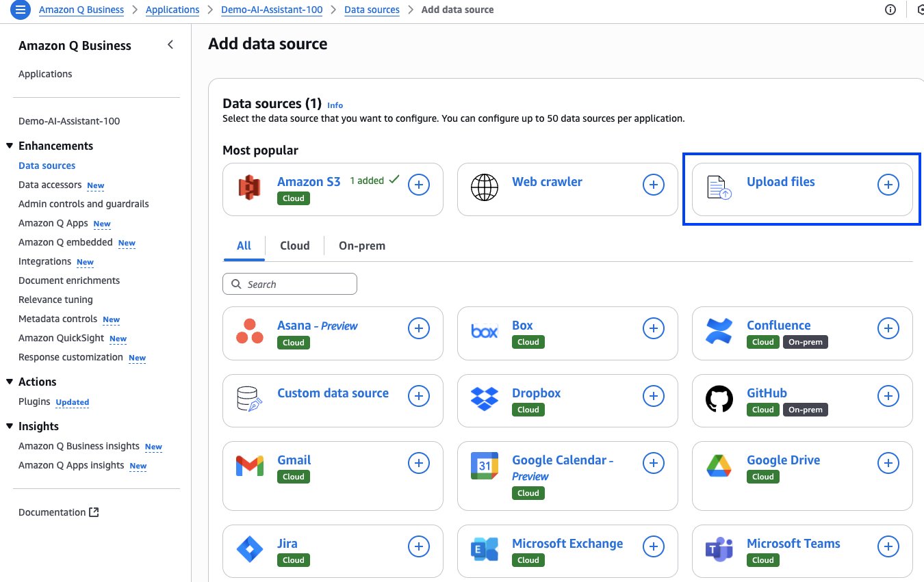This screenshot has width=924, height=582.
Task: Open Data accessors in sidebar
Action: [x=50, y=185]
